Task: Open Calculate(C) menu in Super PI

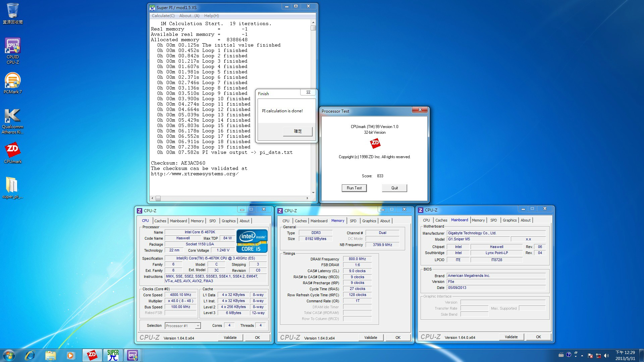Action: [163, 16]
